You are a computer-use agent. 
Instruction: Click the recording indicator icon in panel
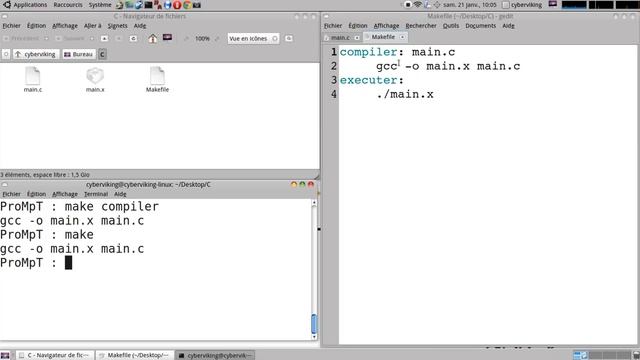pyautogui.click(x=408, y=5)
